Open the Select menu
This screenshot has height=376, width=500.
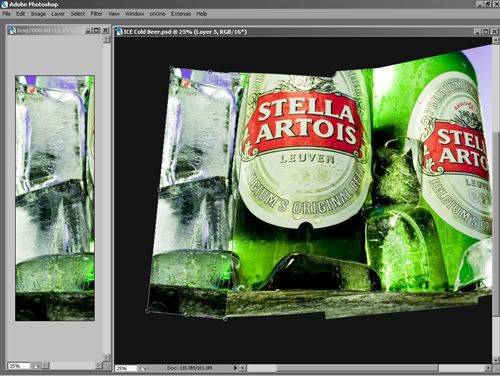78,14
